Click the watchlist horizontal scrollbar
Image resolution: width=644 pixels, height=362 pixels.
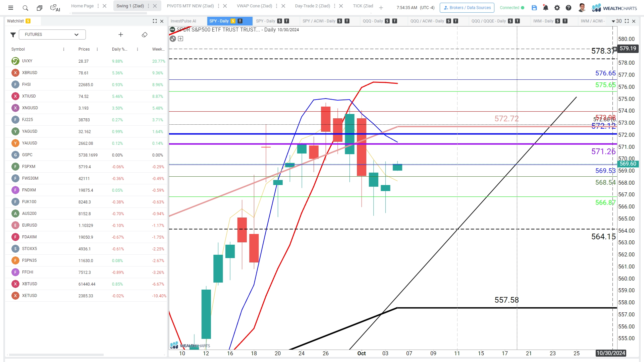[56, 355]
